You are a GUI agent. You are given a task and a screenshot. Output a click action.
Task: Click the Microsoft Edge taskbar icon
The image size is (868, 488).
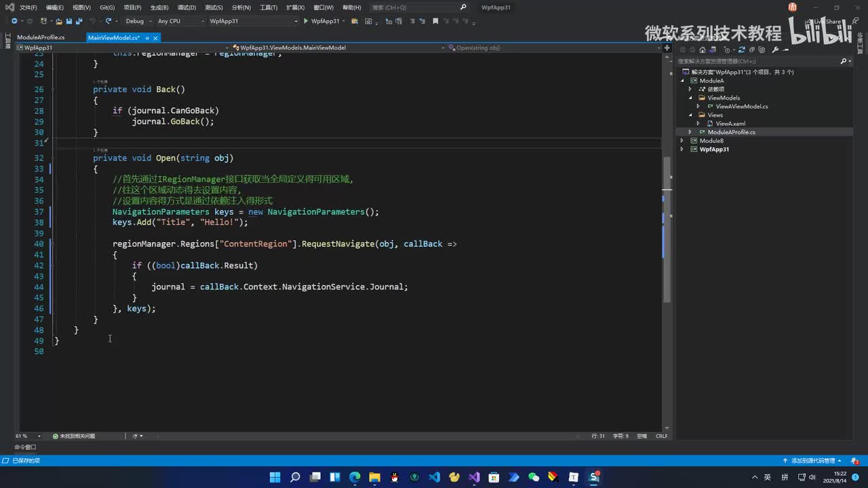pos(355,477)
